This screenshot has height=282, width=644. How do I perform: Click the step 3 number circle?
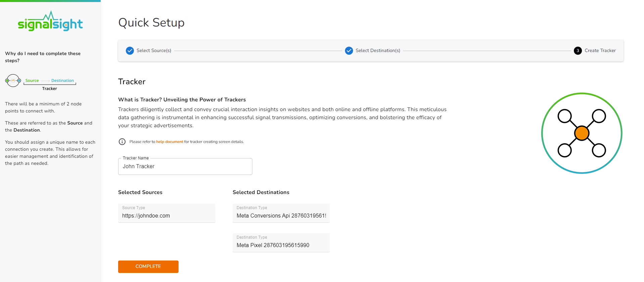[x=578, y=51]
